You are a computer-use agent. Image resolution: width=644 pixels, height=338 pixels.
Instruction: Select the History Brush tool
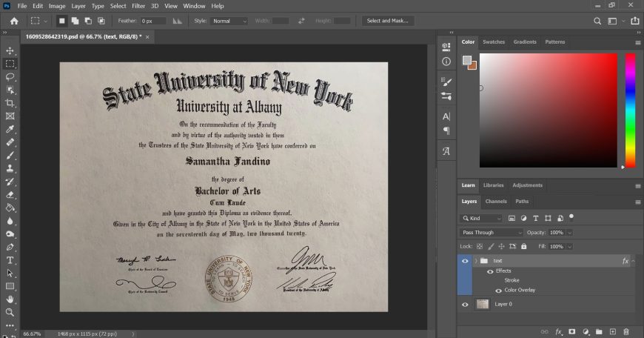click(10, 182)
